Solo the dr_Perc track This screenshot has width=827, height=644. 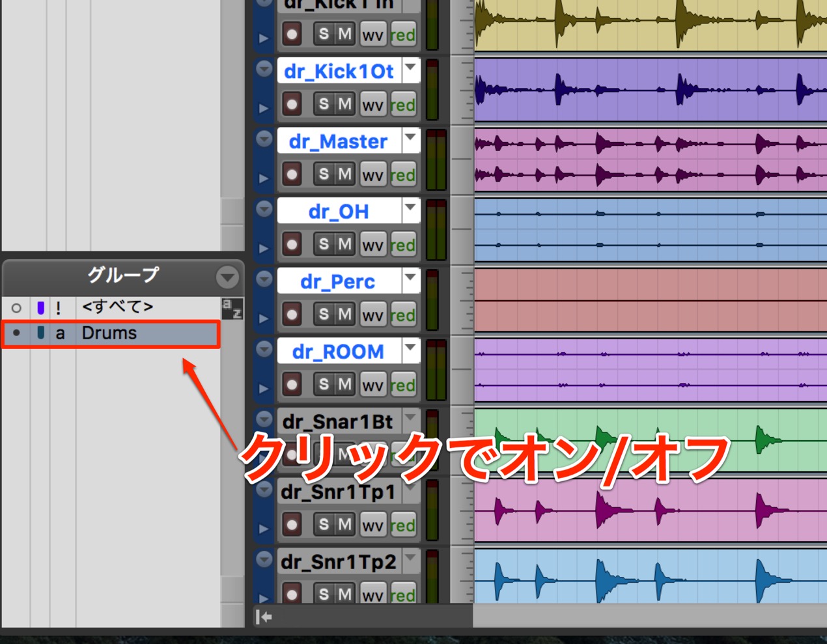pyautogui.click(x=324, y=315)
